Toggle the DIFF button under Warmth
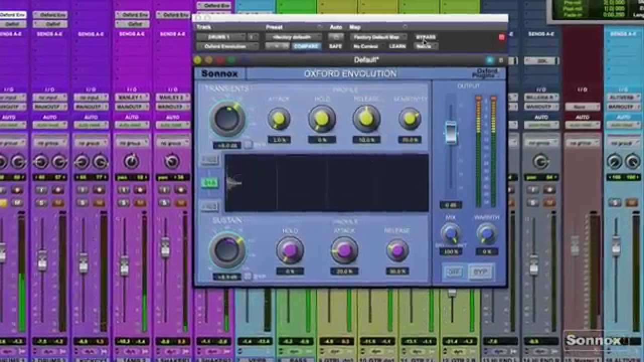The width and height of the screenshot is (644, 362). coord(453,272)
